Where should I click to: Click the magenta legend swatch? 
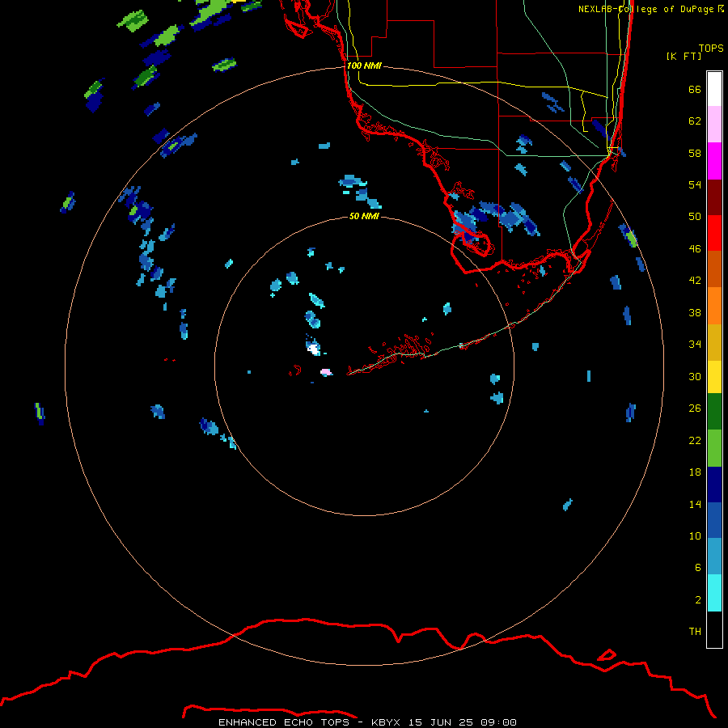pos(714,161)
